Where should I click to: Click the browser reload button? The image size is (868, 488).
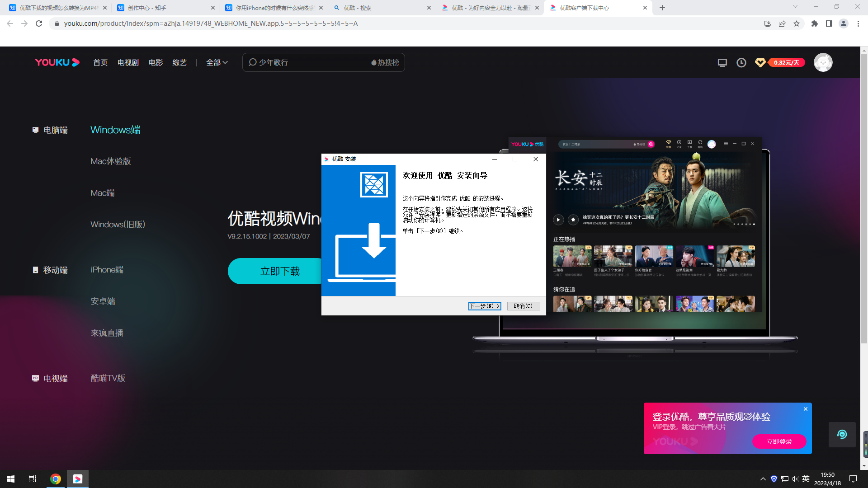click(39, 23)
